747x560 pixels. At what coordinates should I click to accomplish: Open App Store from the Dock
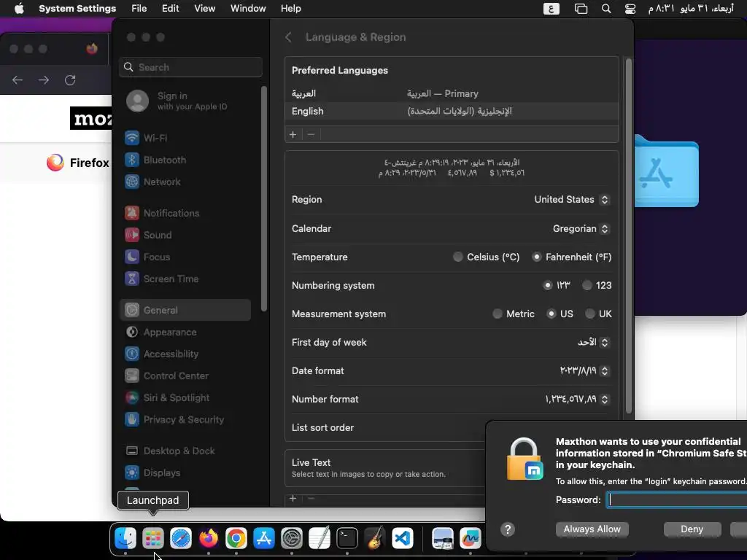click(x=264, y=539)
